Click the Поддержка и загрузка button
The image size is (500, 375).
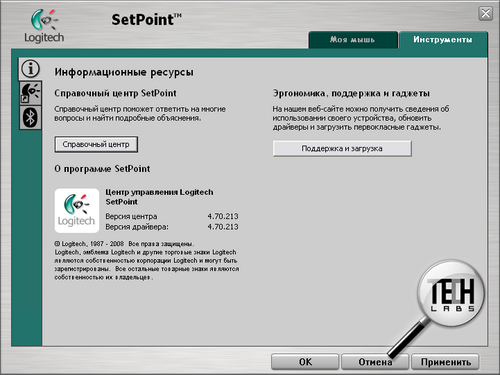tap(342, 148)
